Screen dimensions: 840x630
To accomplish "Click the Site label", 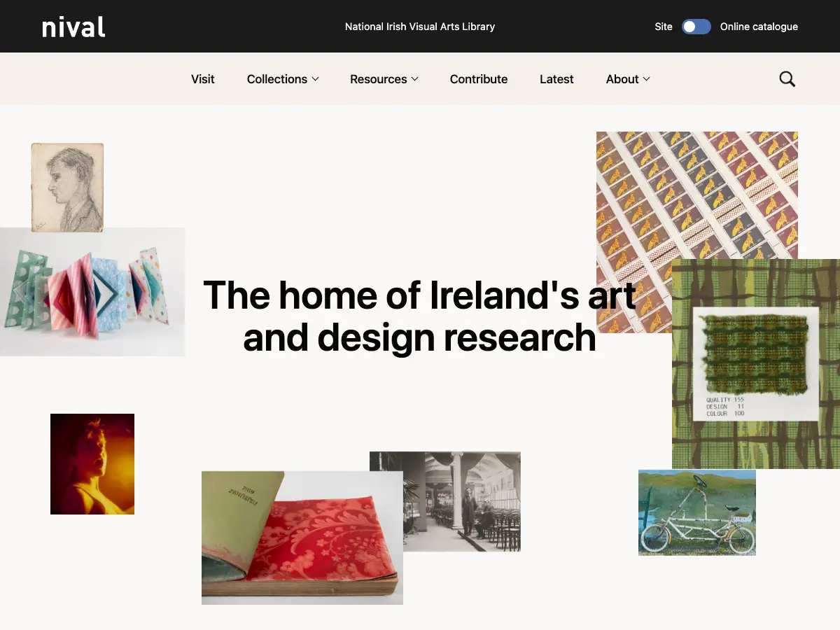I will pos(664,27).
